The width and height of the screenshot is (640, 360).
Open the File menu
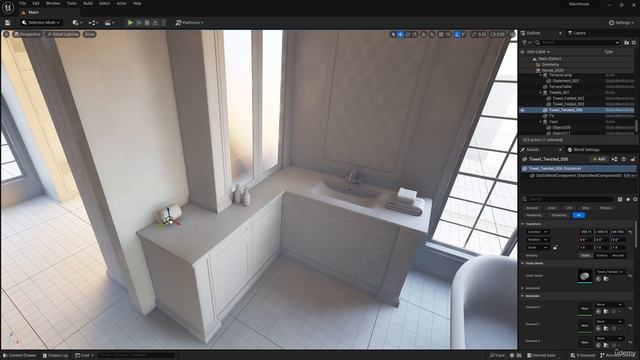(x=22, y=3)
